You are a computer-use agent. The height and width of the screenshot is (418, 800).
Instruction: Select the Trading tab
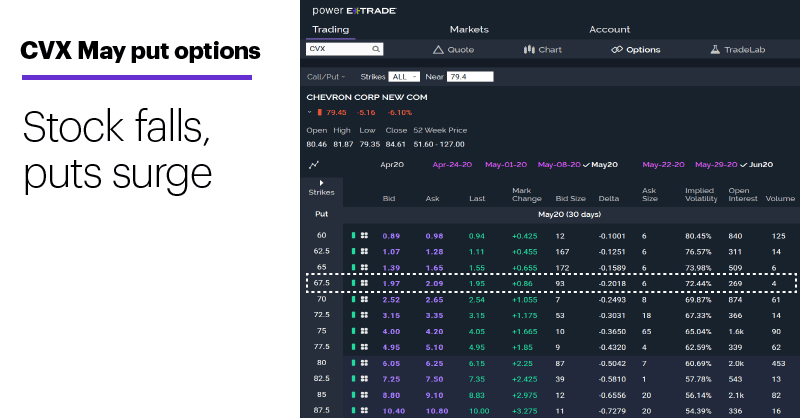331,30
